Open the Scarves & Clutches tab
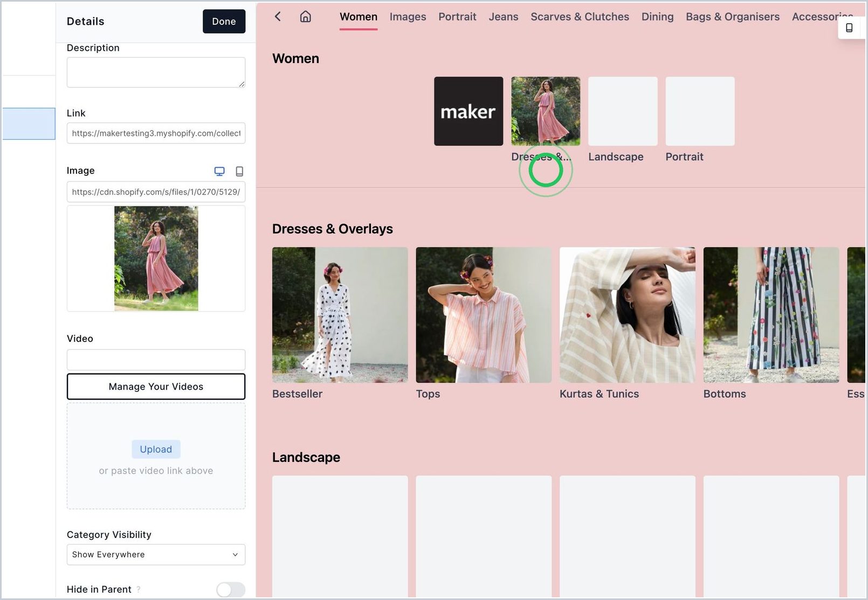Screen dimensions: 868x600 tap(580, 17)
